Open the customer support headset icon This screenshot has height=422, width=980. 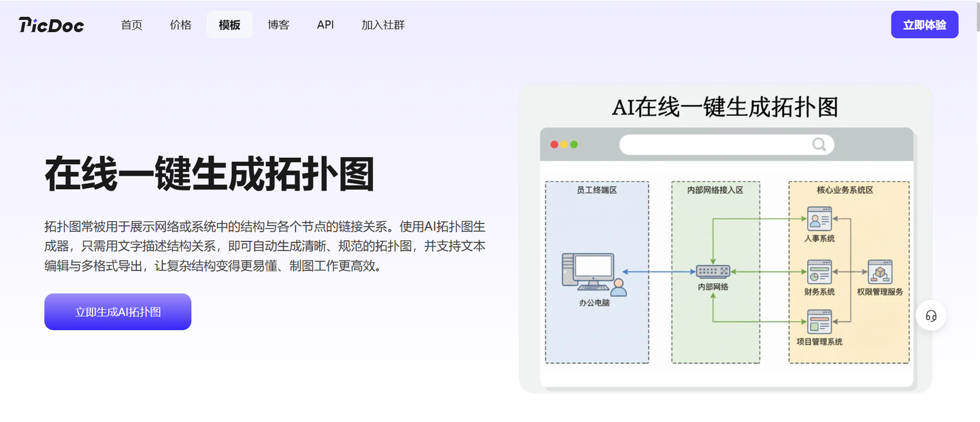click(x=931, y=316)
